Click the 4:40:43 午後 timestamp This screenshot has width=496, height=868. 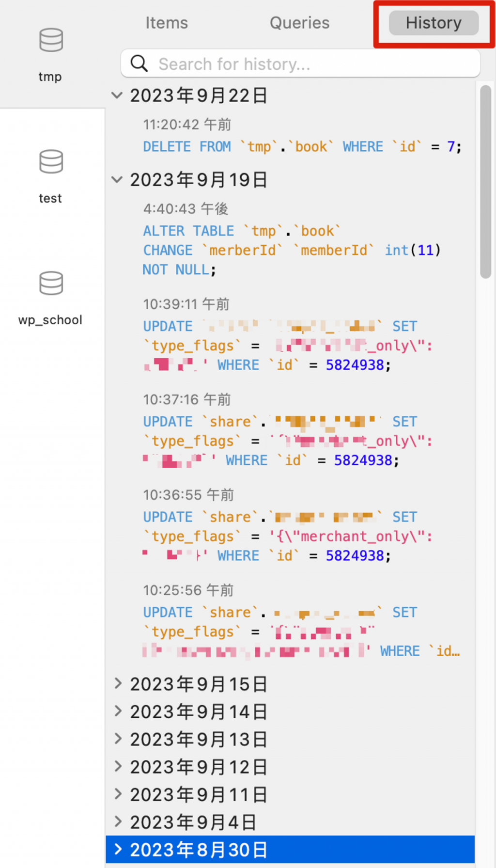186,209
